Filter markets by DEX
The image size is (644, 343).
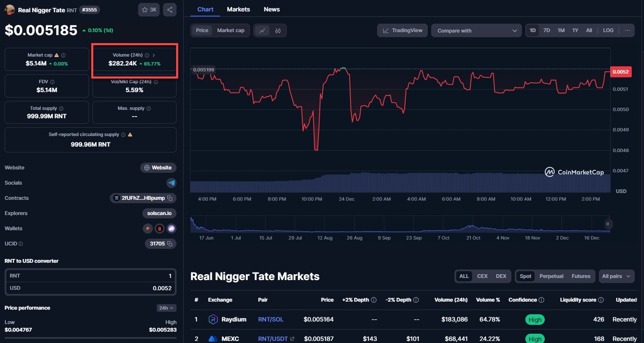(x=501, y=276)
